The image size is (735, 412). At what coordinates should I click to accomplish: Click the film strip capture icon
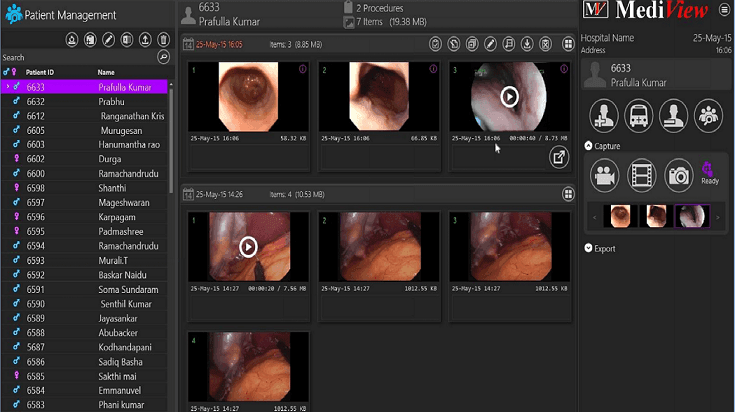(642, 176)
